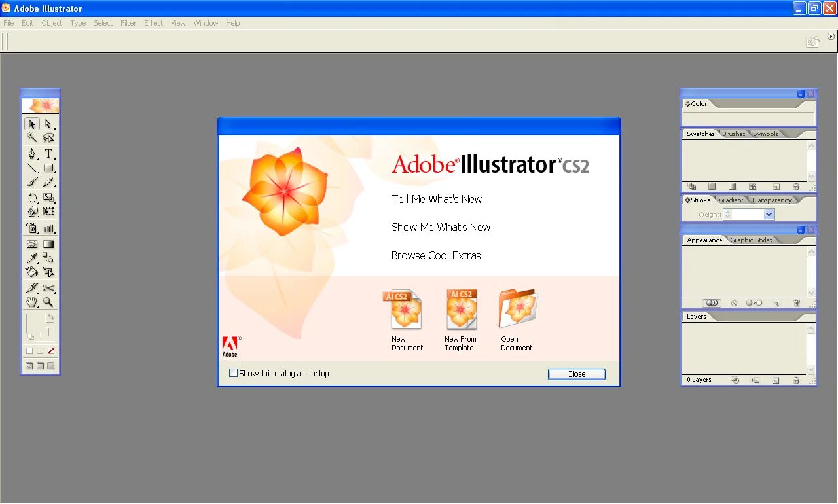Click Tell Me What's New link
838x504 pixels.
pyautogui.click(x=437, y=199)
